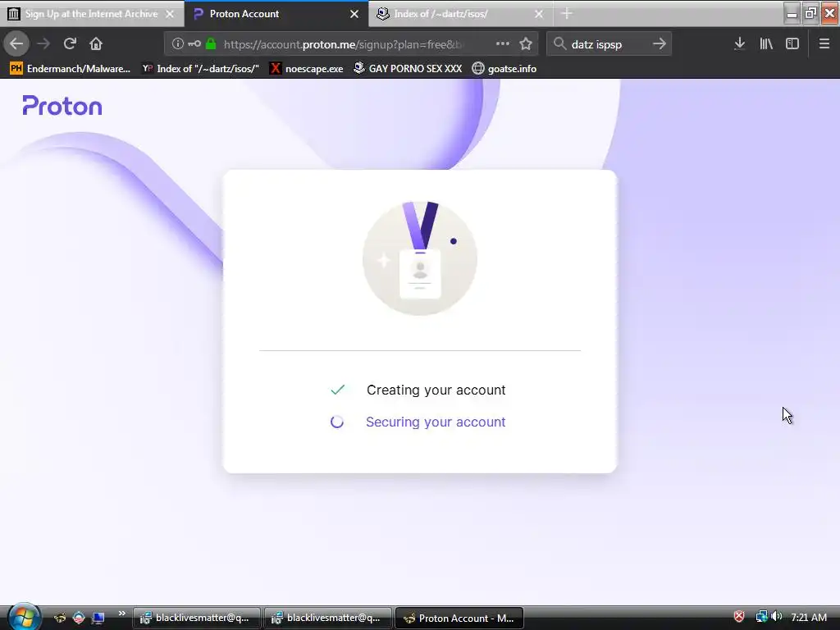This screenshot has width=840, height=630.
Task: Switch to Index of /~dartz/isos/ tab
Action: click(x=461, y=14)
